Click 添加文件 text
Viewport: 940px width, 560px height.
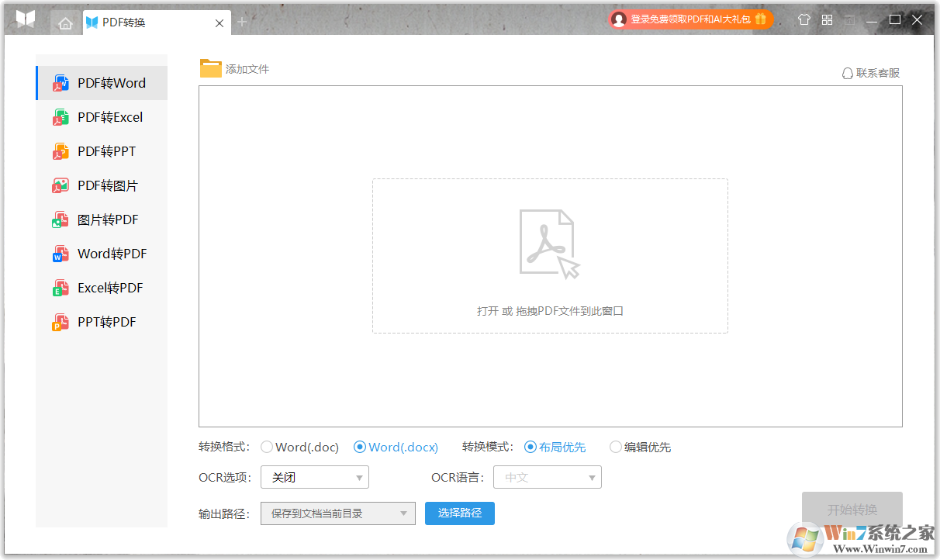[x=247, y=69]
